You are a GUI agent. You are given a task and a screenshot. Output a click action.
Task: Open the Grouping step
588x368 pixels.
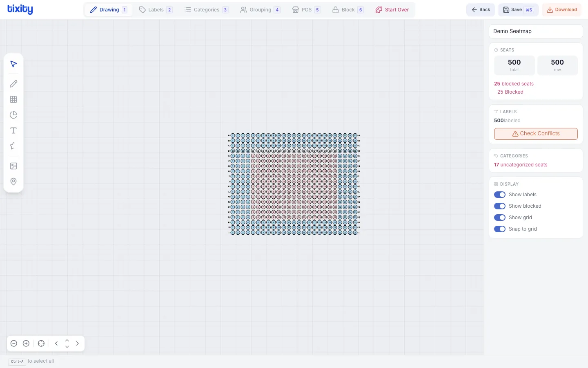pyautogui.click(x=260, y=9)
